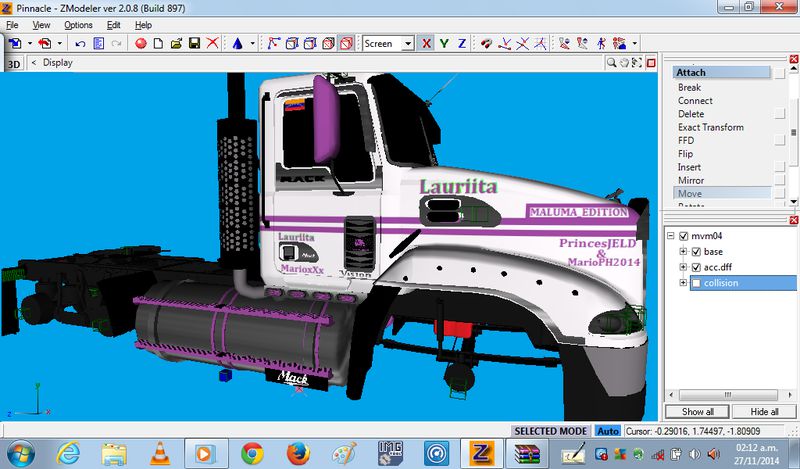Viewport: 800px width, 469px height.
Task: Select the blue cone primitives icon
Action: (237, 44)
